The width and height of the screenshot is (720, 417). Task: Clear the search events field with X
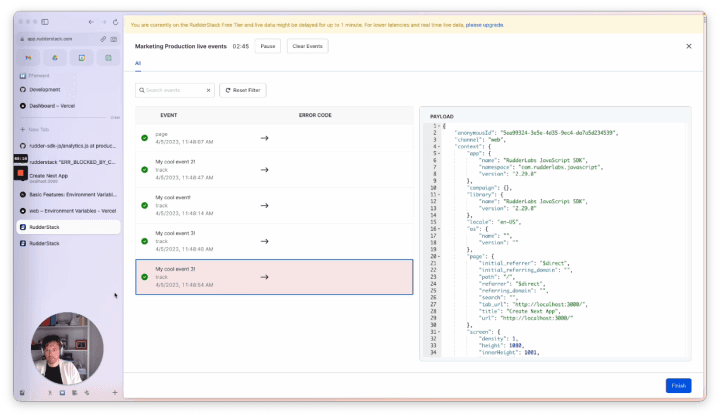(209, 90)
